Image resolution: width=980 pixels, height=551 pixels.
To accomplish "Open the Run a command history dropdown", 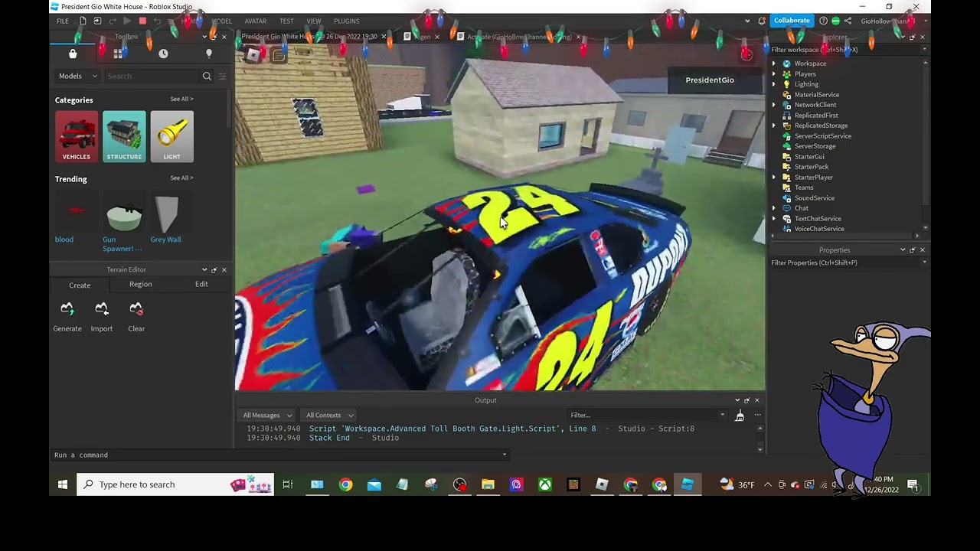I will (504, 455).
